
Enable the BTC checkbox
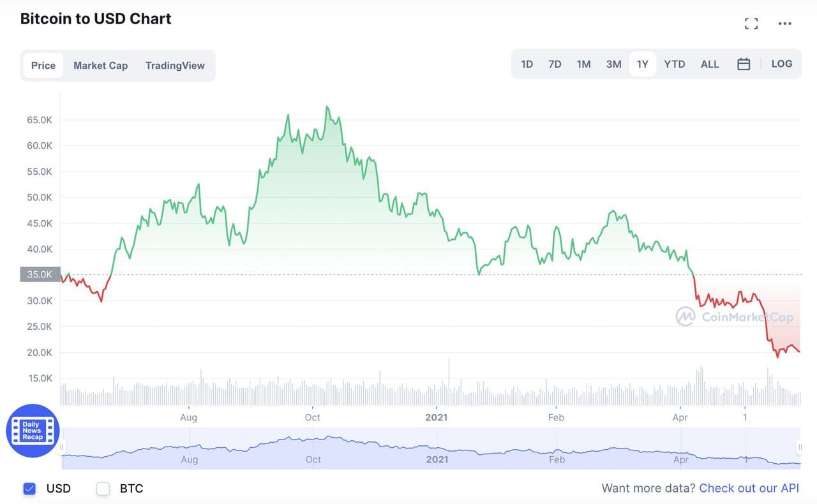click(x=103, y=489)
